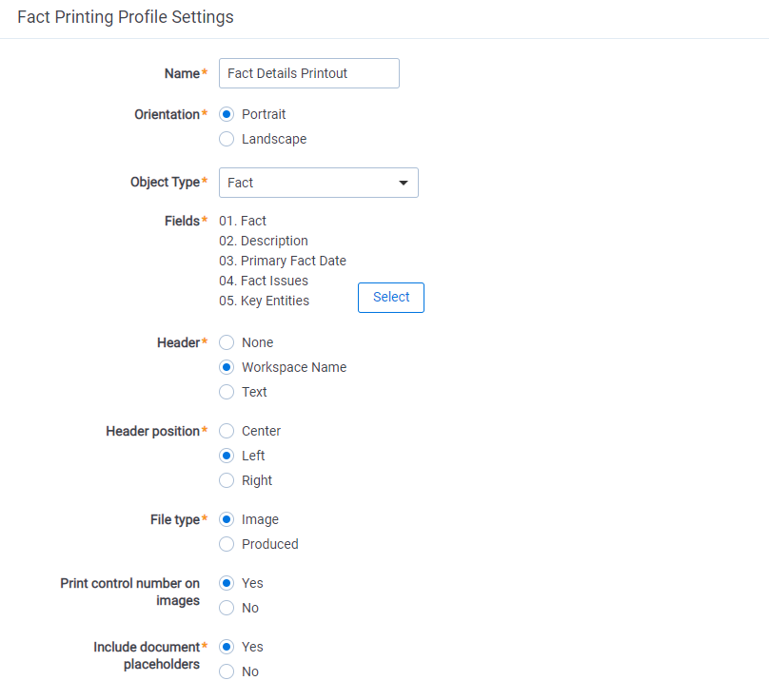Image resolution: width=769 pixels, height=700 pixels.
Task: Click the '05. Key Entities' entry
Action: point(264,301)
